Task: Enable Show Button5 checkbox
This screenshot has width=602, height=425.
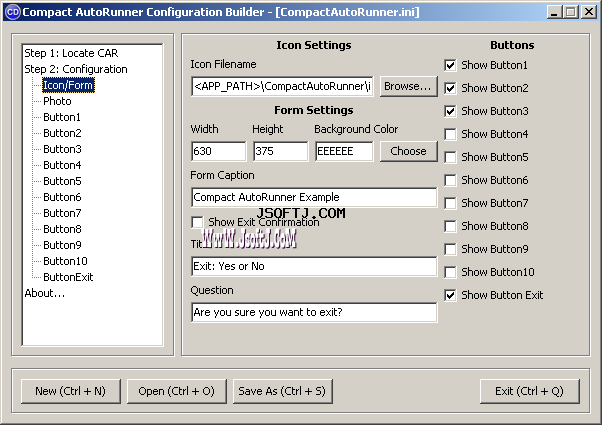Action: pos(450,157)
